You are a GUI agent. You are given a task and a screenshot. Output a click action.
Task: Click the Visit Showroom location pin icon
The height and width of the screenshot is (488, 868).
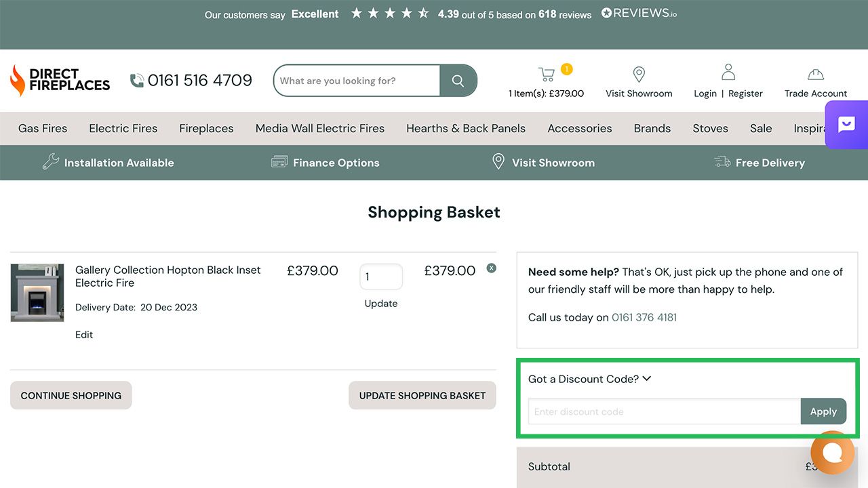pos(639,74)
